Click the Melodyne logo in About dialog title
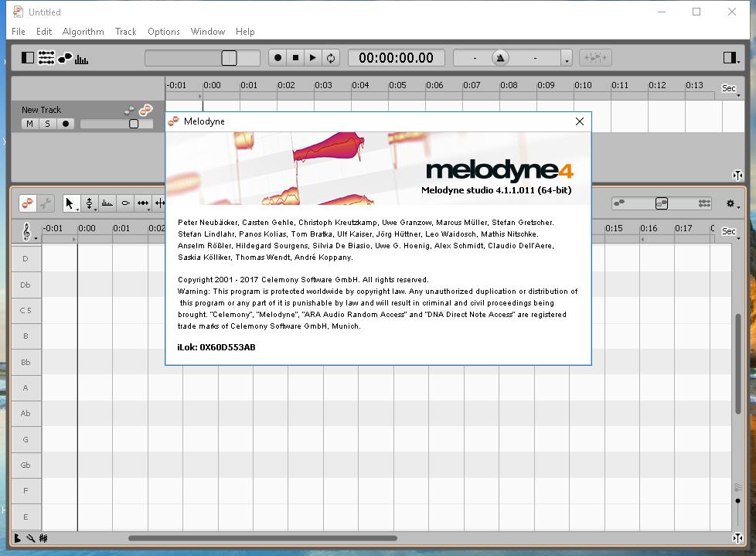The width and height of the screenshot is (756, 556). point(174,121)
